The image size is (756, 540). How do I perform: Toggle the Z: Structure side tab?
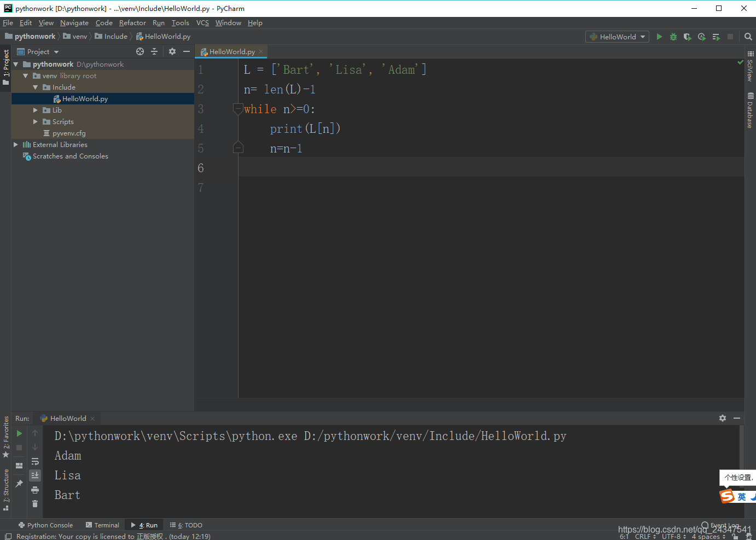6,490
